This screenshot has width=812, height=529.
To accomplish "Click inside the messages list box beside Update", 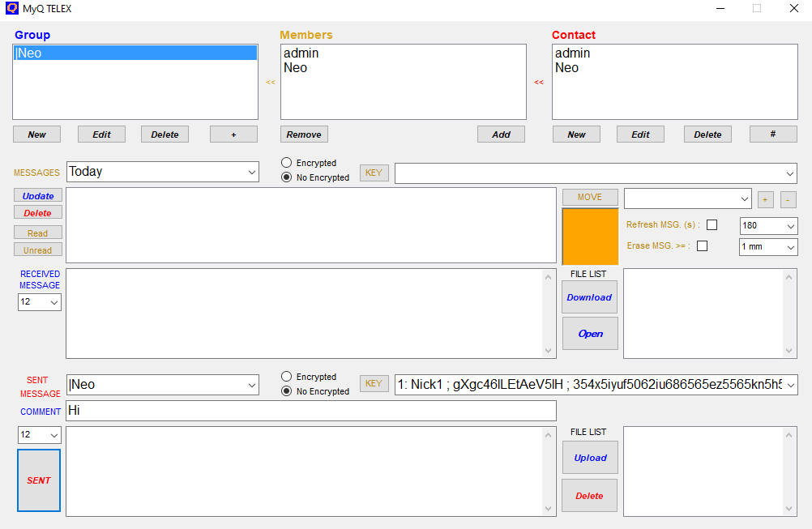I will click(x=311, y=225).
